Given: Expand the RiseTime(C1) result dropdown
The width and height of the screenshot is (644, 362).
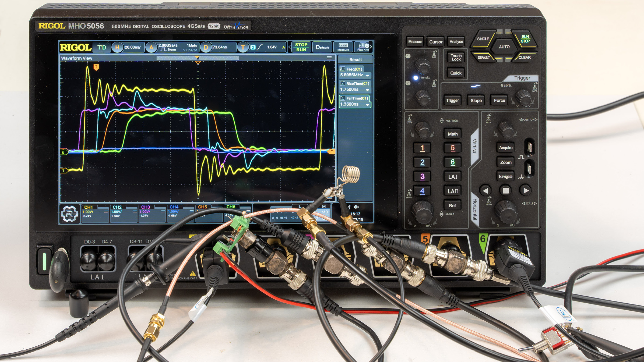Looking at the screenshot, I should (367, 90).
